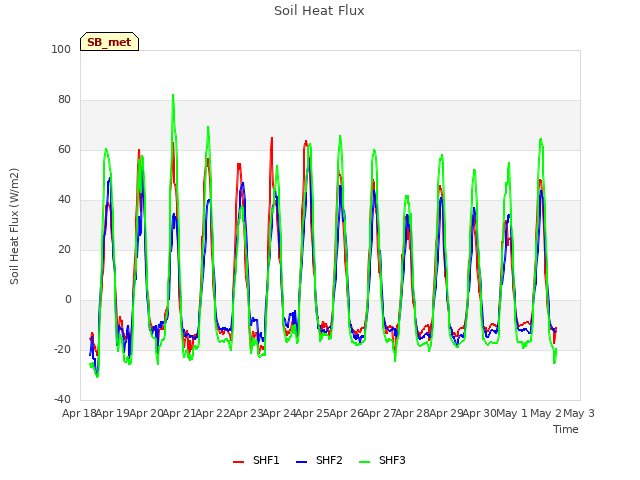Click the Apr 22 x-axis tick label
Viewport: 640px width, 480px height.
pyautogui.click(x=213, y=413)
